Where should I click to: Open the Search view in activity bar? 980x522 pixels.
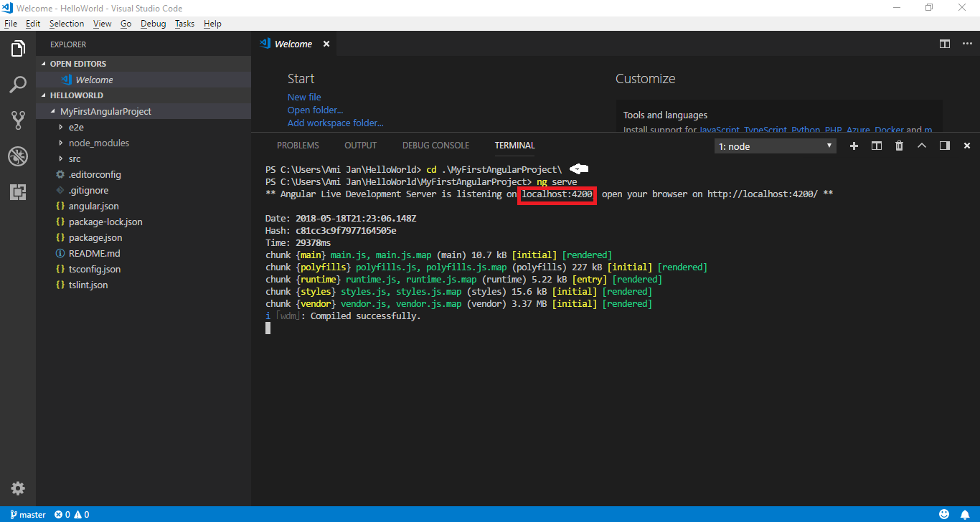[x=18, y=85]
